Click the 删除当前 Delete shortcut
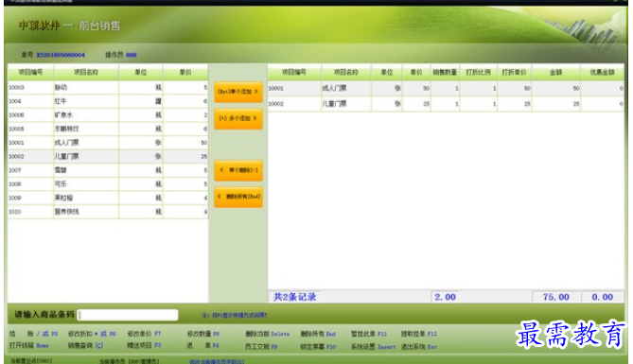The height and width of the screenshot is (364, 633). [x=267, y=334]
